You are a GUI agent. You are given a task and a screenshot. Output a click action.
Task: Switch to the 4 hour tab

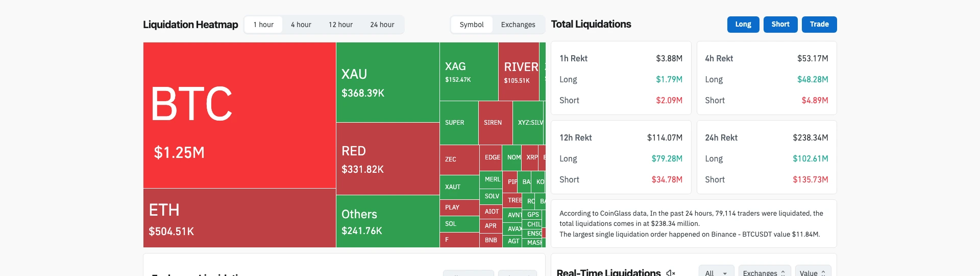pos(301,25)
